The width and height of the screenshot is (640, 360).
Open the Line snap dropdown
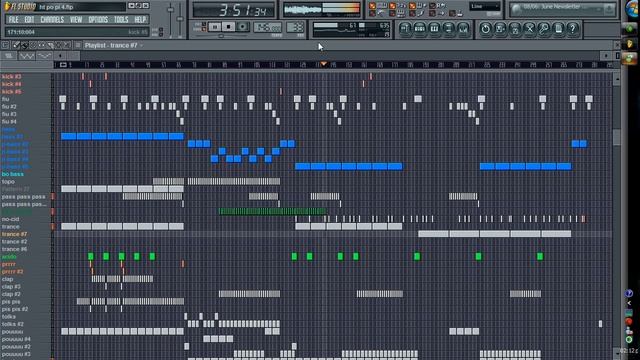(x=485, y=7)
